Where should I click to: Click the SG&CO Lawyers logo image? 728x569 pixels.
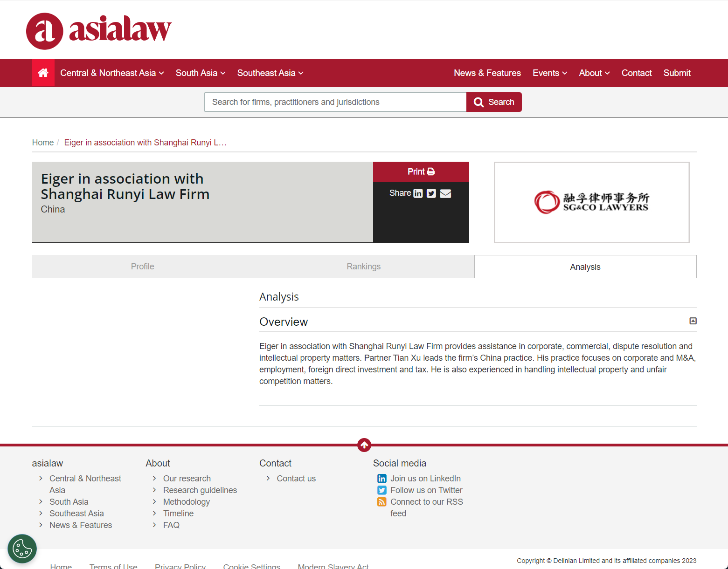(591, 202)
